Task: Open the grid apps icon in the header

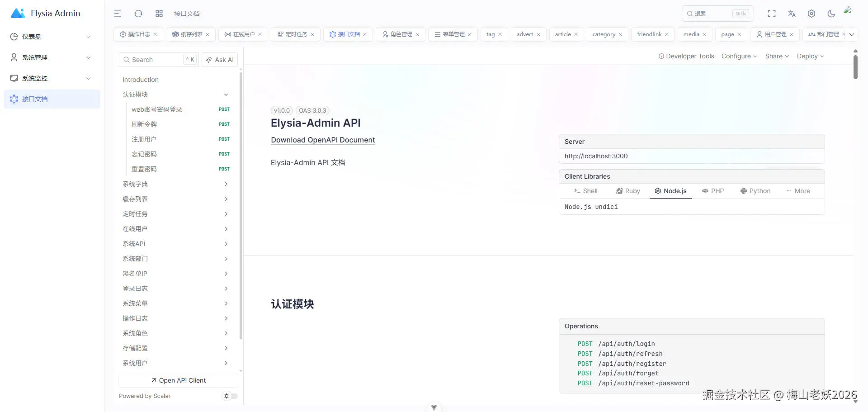Action: click(x=159, y=14)
